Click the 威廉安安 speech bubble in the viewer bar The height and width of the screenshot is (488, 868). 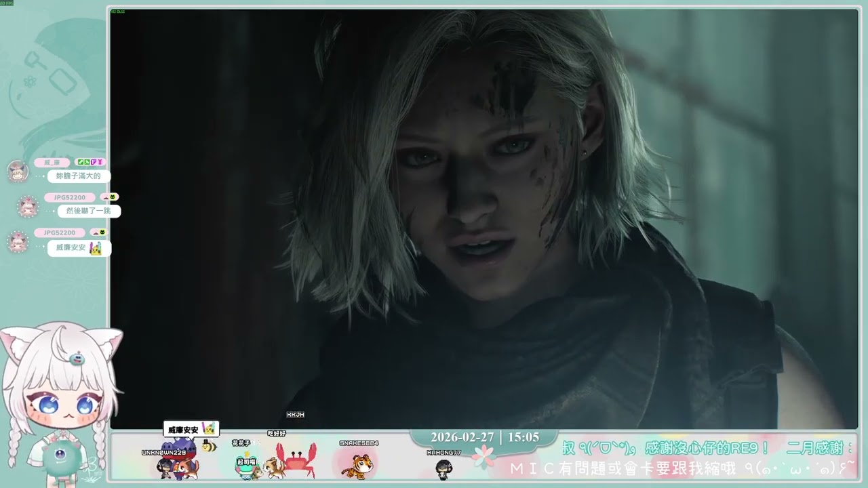pyautogui.click(x=191, y=429)
